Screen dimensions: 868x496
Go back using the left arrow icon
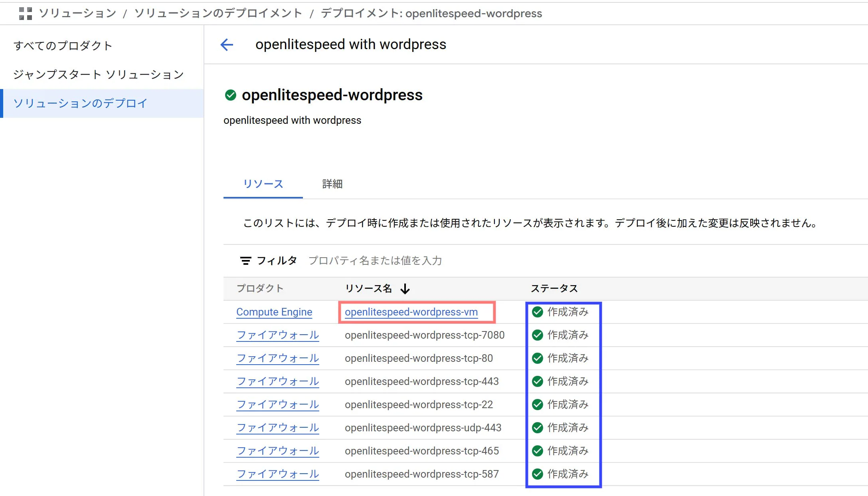click(x=227, y=44)
